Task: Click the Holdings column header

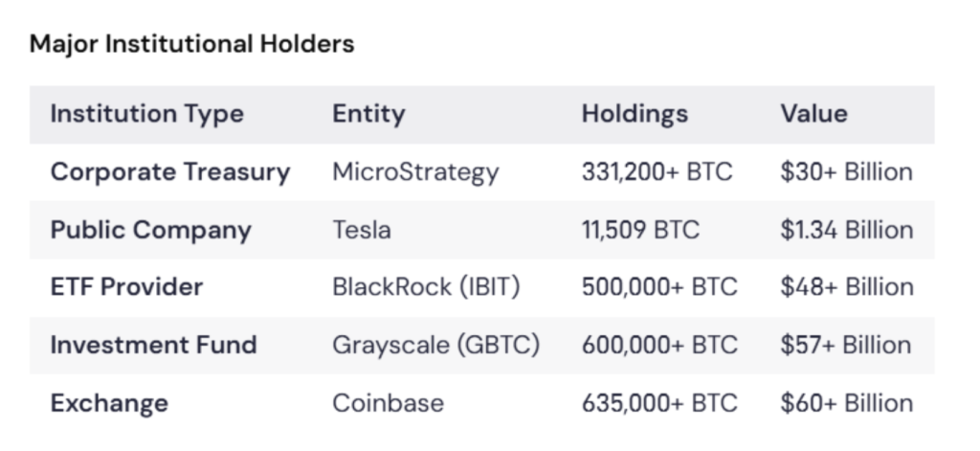Action: pyautogui.click(x=635, y=114)
